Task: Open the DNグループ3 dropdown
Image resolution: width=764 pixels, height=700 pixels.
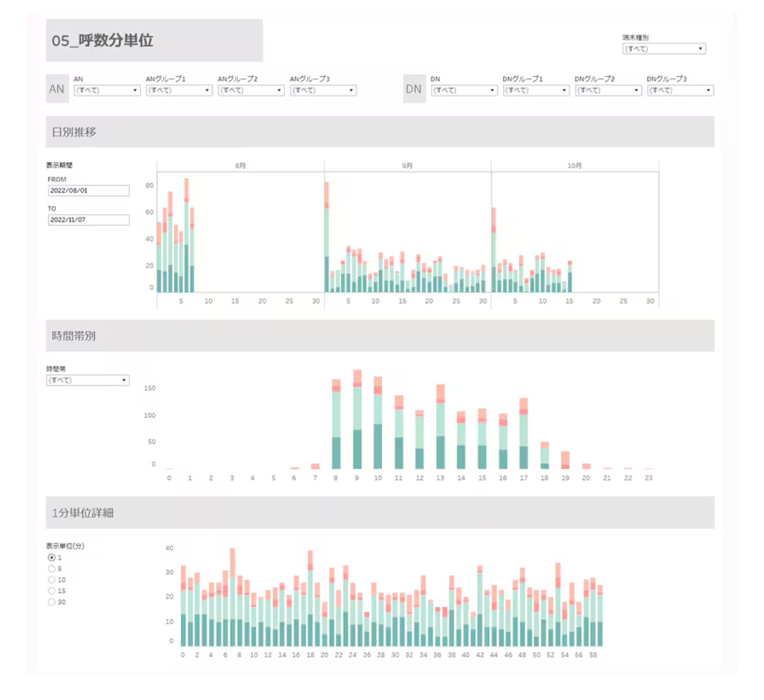Action: (x=680, y=90)
